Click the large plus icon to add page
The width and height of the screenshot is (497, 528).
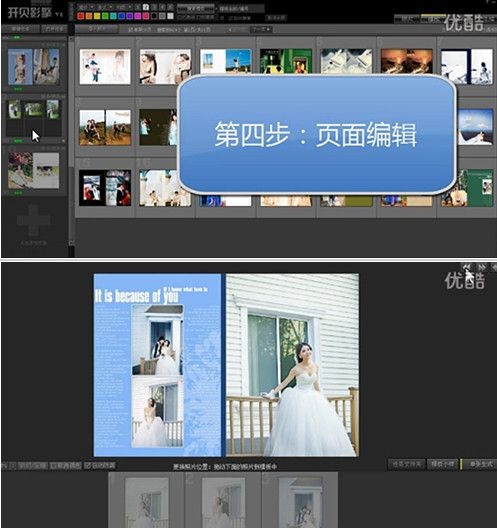(34, 221)
